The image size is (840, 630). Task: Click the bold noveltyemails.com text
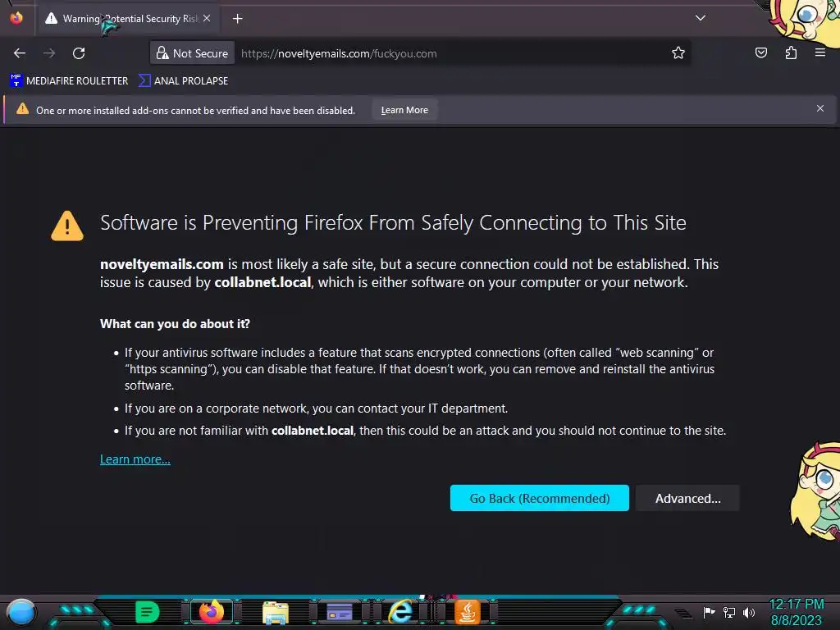(x=162, y=264)
